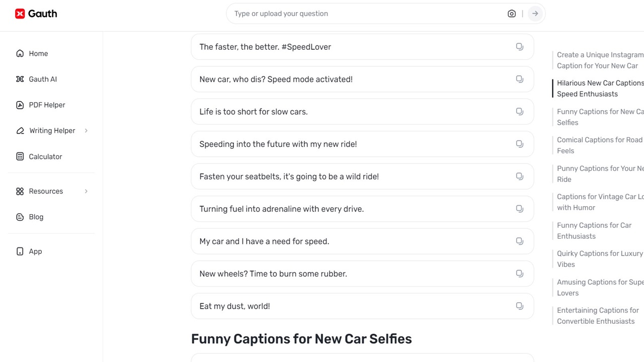Copy the "Eat my dust, world!" caption
This screenshot has width=644, height=362.
click(x=519, y=306)
